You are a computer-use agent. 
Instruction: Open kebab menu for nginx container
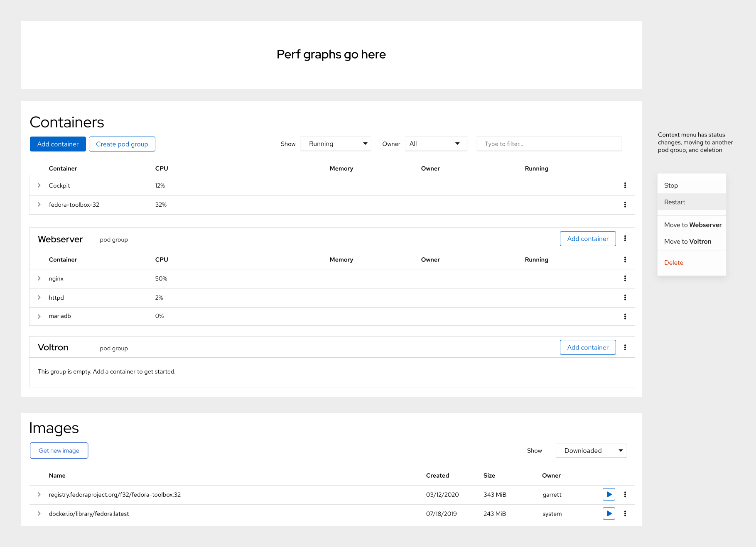625,278
